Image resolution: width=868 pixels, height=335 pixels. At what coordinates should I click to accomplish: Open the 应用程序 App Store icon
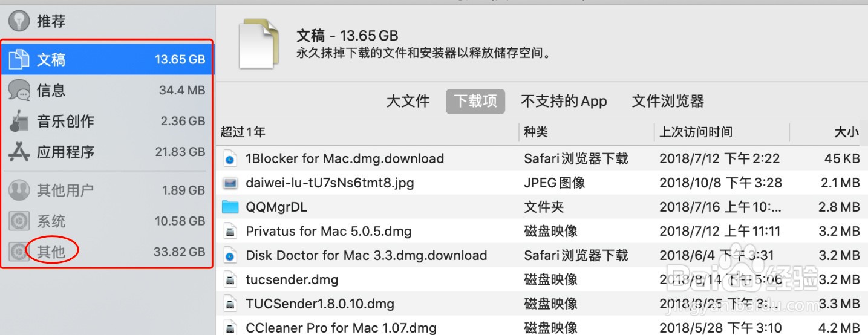tap(19, 152)
